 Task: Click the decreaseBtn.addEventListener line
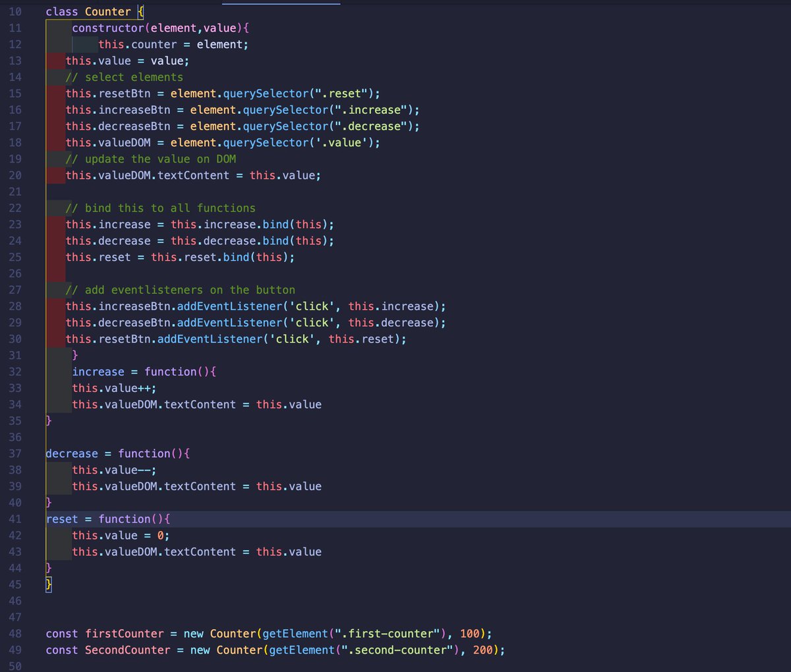click(x=256, y=323)
